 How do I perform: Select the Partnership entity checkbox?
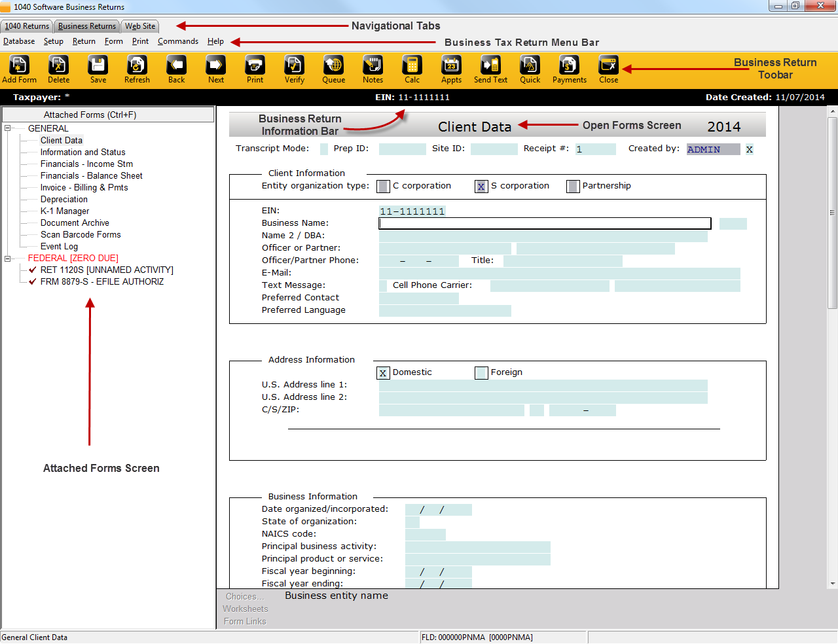[x=573, y=187]
